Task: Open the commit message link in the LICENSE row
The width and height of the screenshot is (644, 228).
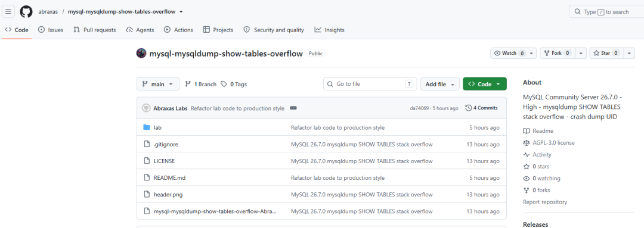Action: click(x=361, y=161)
